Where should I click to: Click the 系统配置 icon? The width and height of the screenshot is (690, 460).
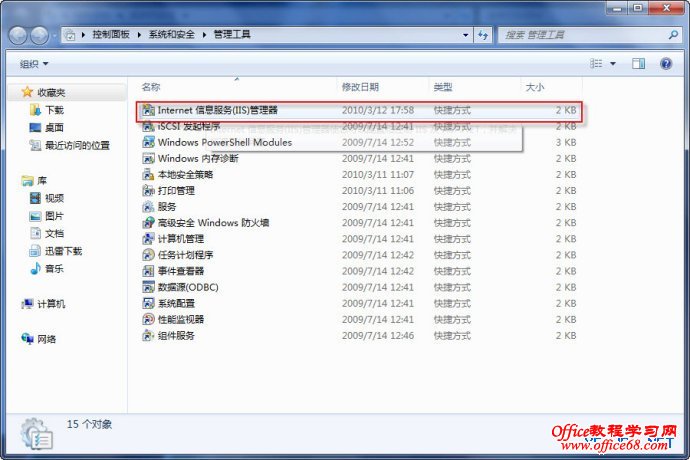click(x=149, y=303)
